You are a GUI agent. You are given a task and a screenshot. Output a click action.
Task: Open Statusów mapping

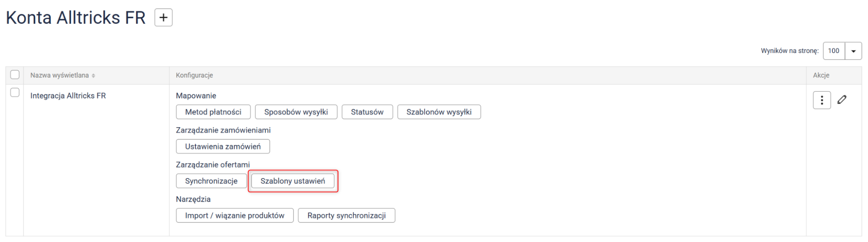(x=367, y=112)
